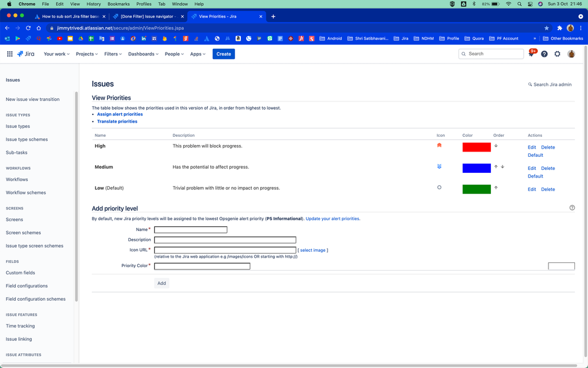Click the Jira help question mark icon
This screenshot has height=368, width=588.
coord(544,54)
